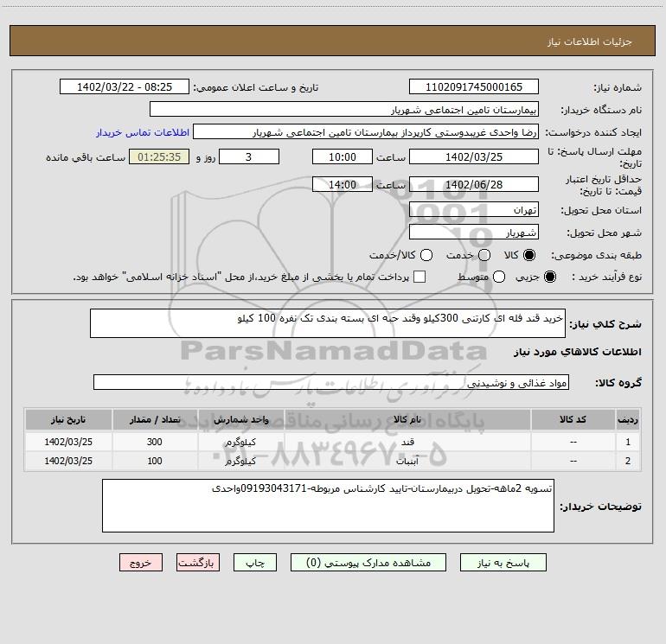Click the buyer organization name field
666x644 pixels.
[344, 109]
